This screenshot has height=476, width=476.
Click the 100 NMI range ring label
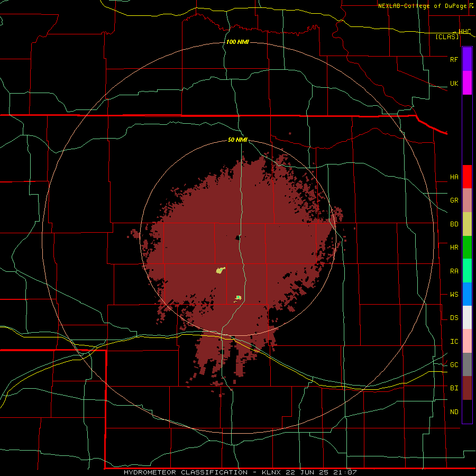click(x=237, y=42)
